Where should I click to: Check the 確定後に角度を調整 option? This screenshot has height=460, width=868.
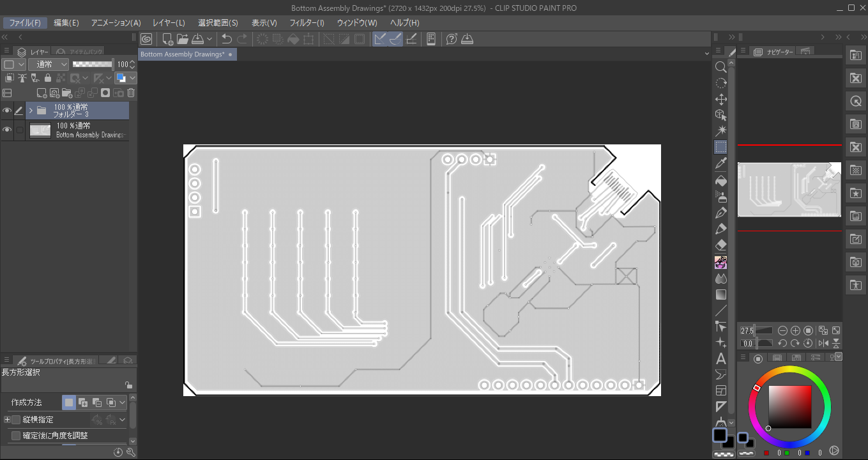(16, 436)
